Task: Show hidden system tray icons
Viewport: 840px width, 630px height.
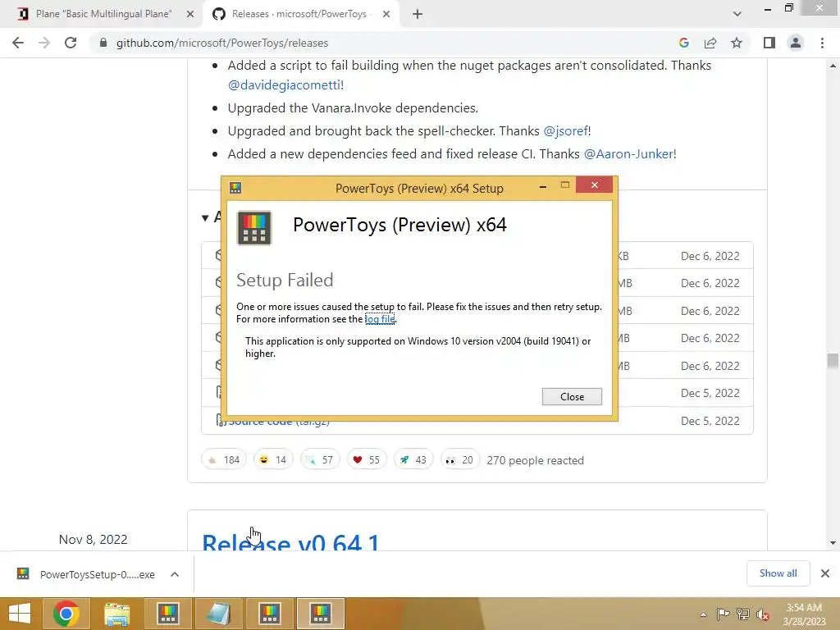Action: click(703, 614)
